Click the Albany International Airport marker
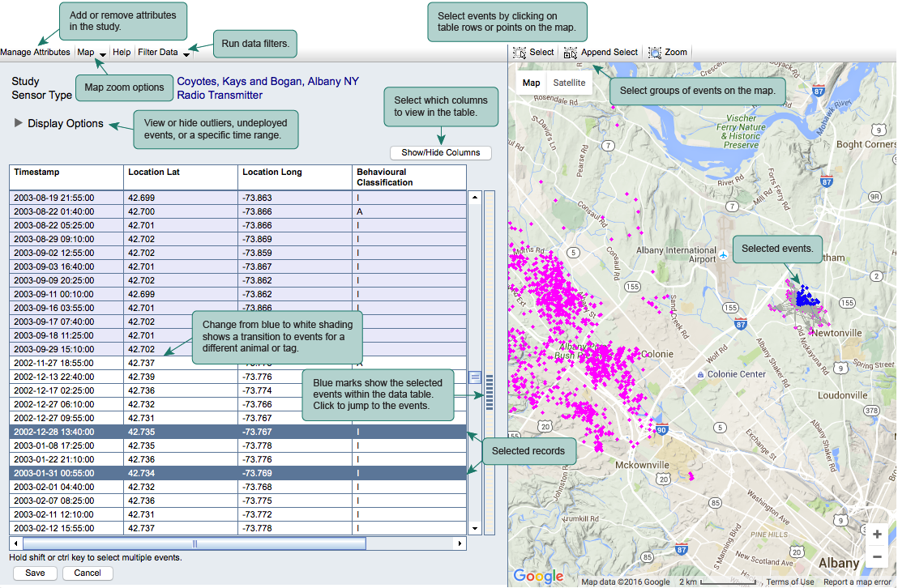This screenshot has height=588, width=898. click(x=723, y=255)
